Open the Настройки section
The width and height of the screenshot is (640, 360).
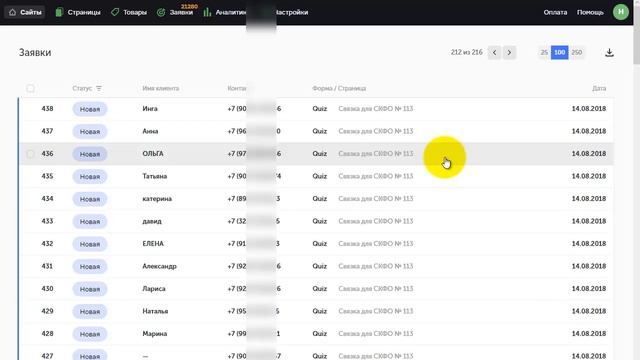[x=292, y=12]
